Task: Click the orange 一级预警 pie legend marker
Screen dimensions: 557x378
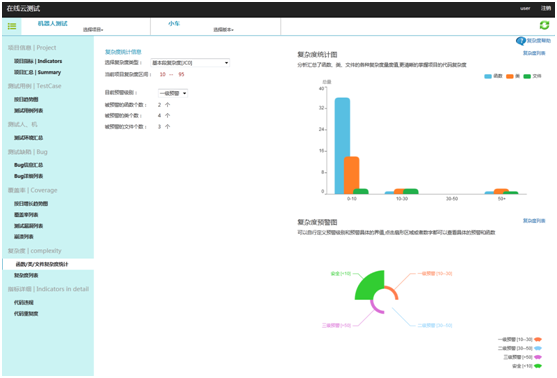Action: [538, 339]
